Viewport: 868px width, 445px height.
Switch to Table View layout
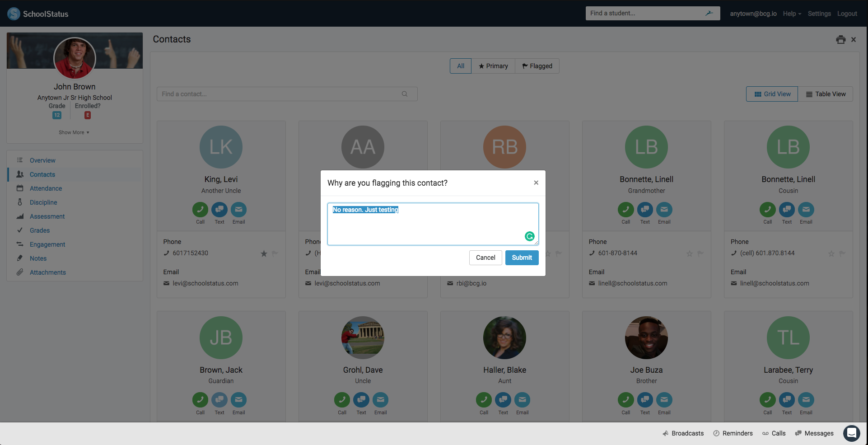825,94
